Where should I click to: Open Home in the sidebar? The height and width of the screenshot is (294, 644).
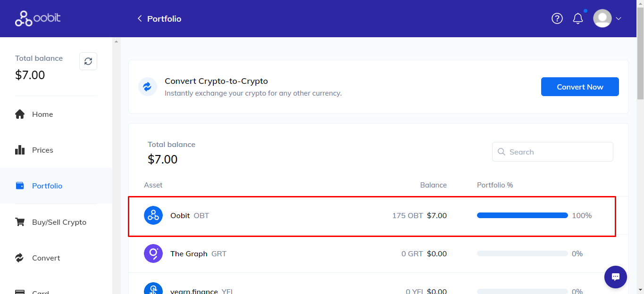[42, 114]
